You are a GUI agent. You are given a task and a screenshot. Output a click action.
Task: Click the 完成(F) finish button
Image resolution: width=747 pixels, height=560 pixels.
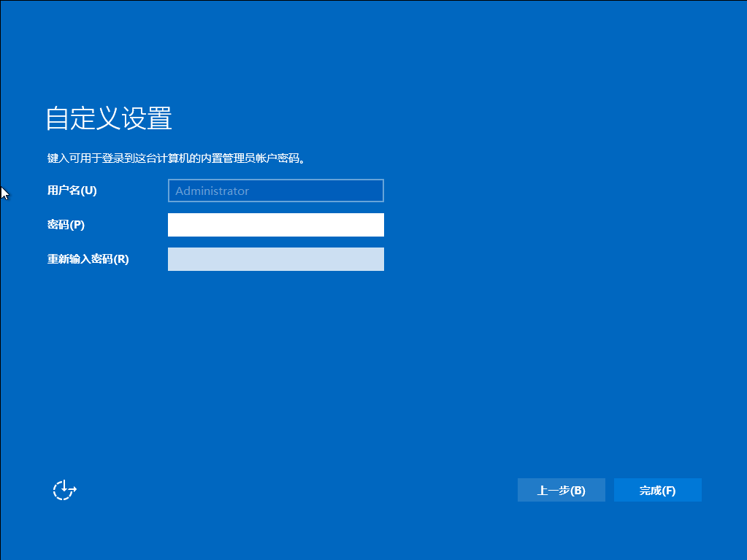point(657,490)
